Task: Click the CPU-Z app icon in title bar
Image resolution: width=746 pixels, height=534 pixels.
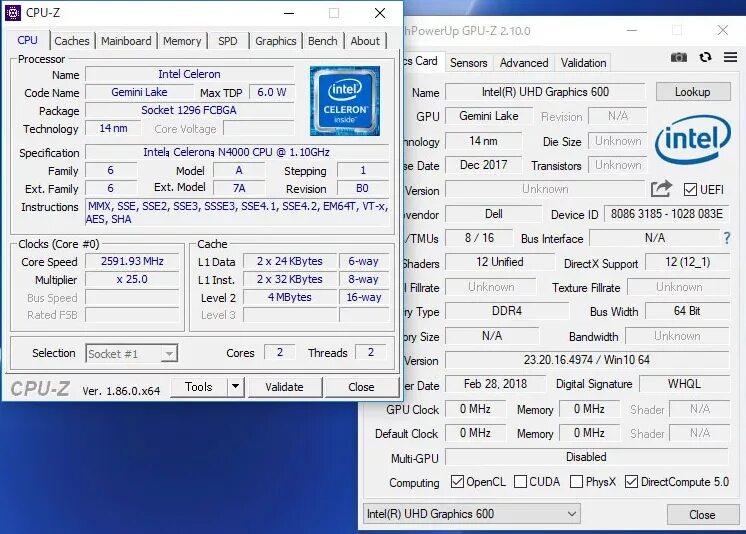Action: (x=13, y=13)
